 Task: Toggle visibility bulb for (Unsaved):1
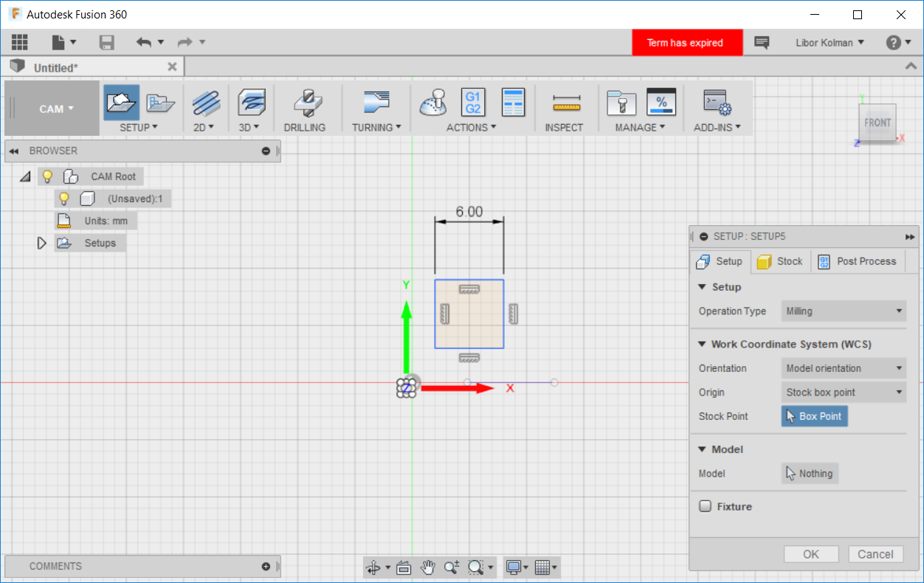click(x=64, y=199)
